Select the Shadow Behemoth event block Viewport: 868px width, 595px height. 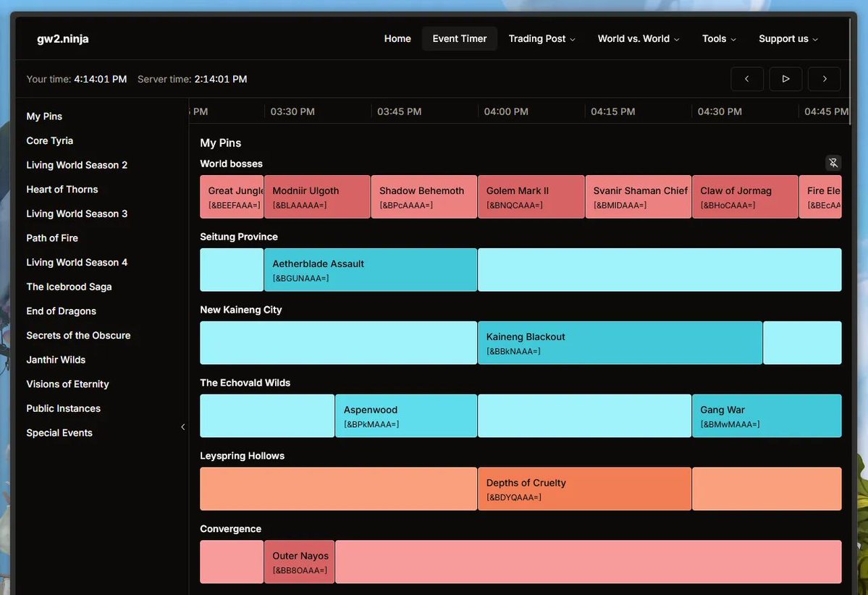pos(424,197)
